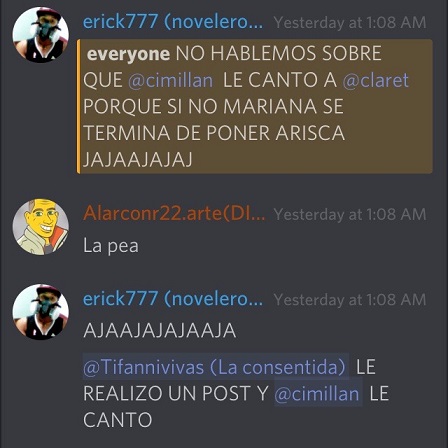The image size is (448, 448).
Task: Select the highlighted NO HABLEMOS SOBRE message
Action: click(255, 106)
